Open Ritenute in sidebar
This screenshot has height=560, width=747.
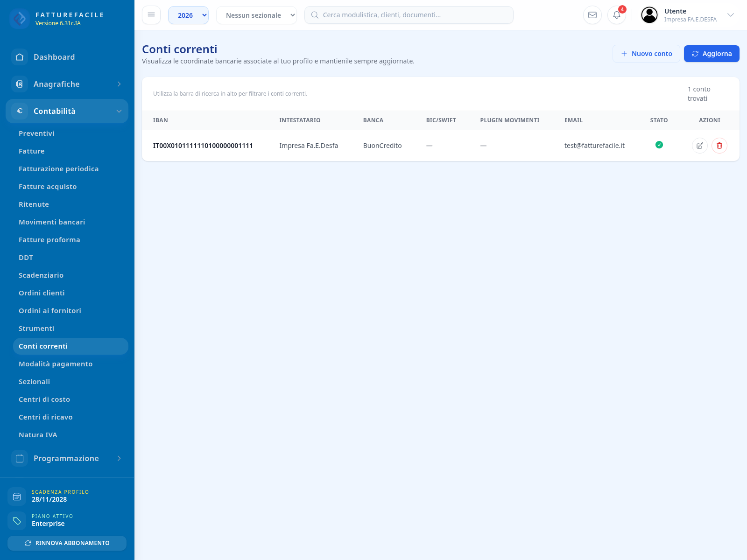pos(70,204)
